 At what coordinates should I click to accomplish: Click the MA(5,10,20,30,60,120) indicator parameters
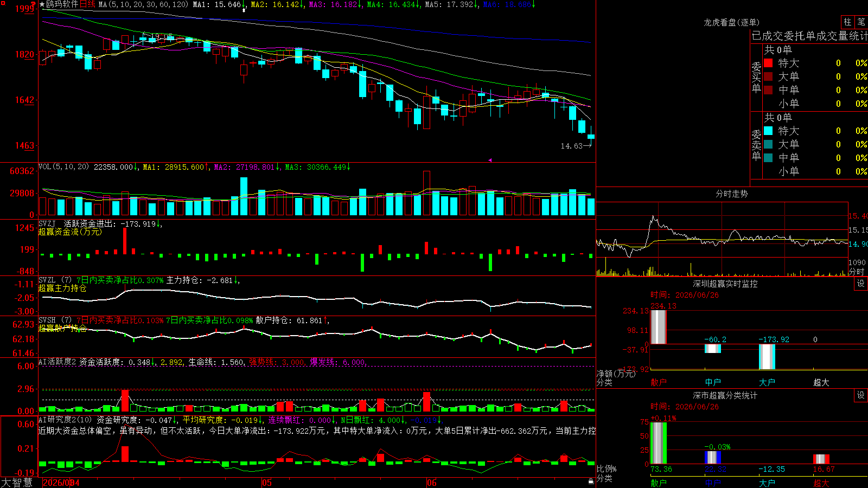click(x=144, y=4)
